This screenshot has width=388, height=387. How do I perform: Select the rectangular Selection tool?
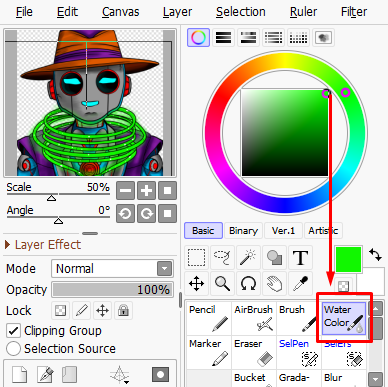coord(196,258)
